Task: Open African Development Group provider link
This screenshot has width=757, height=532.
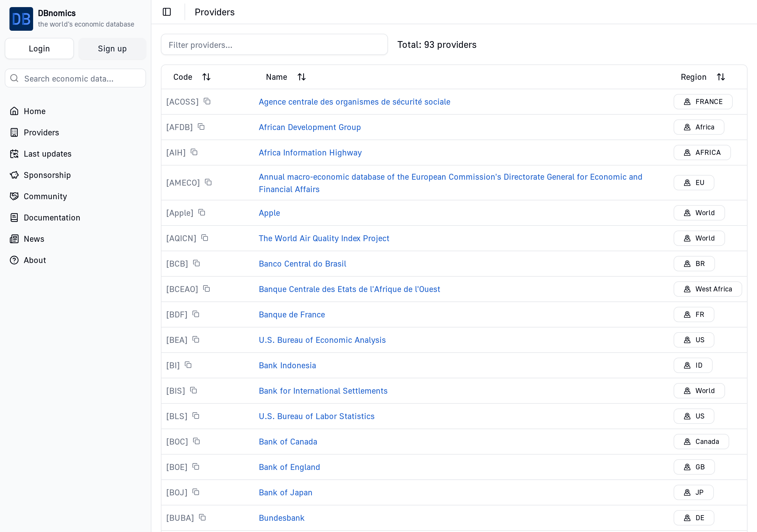Action: click(310, 127)
